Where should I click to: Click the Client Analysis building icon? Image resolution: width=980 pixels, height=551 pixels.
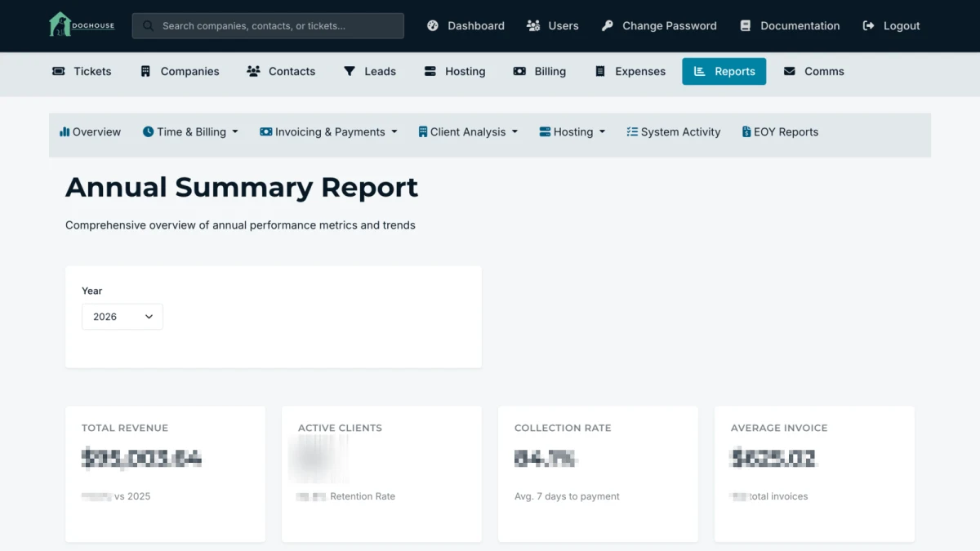point(423,131)
